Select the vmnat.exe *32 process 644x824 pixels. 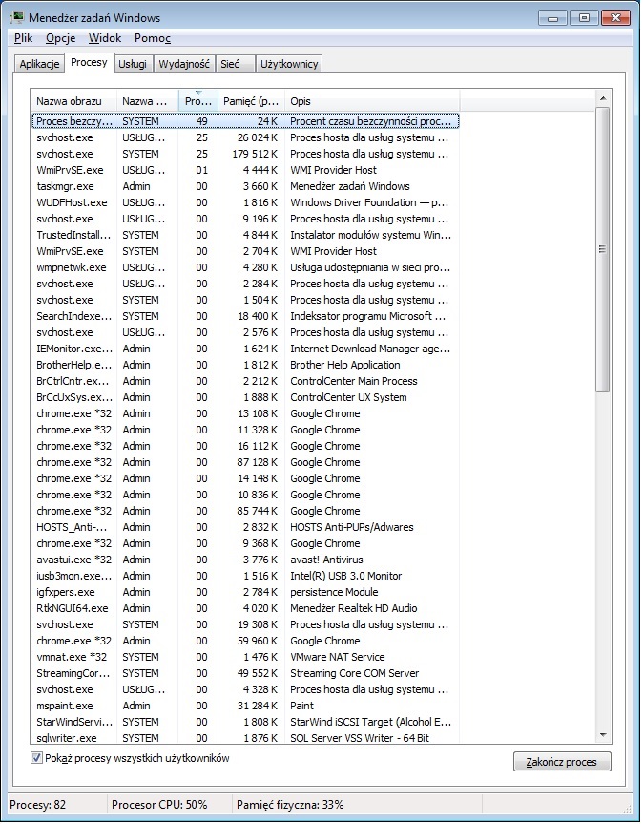(x=245, y=658)
